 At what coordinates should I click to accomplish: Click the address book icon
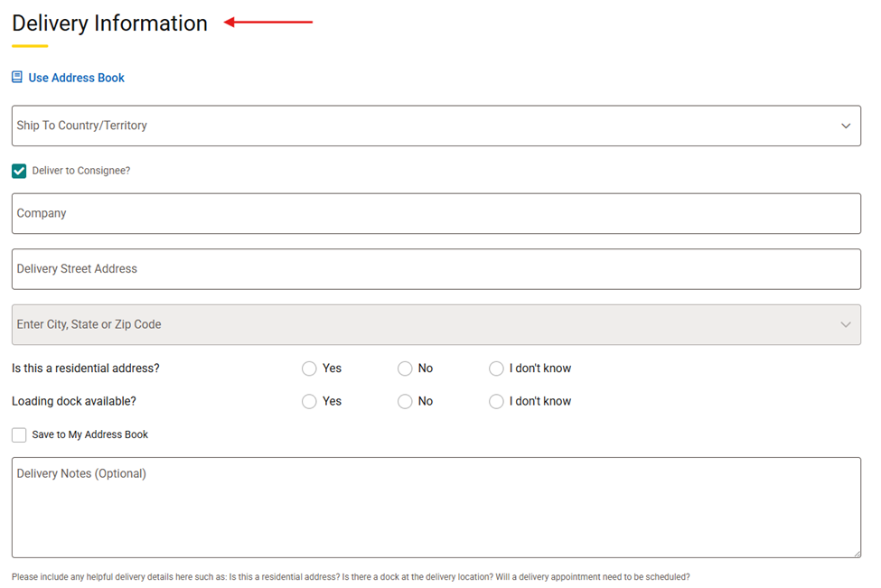pos(17,78)
